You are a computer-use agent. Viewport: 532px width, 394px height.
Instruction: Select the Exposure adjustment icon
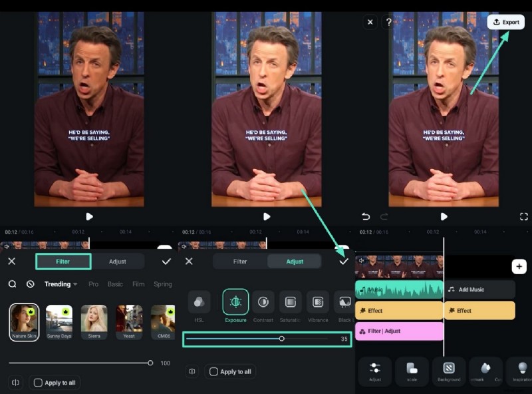click(x=237, y=301)
